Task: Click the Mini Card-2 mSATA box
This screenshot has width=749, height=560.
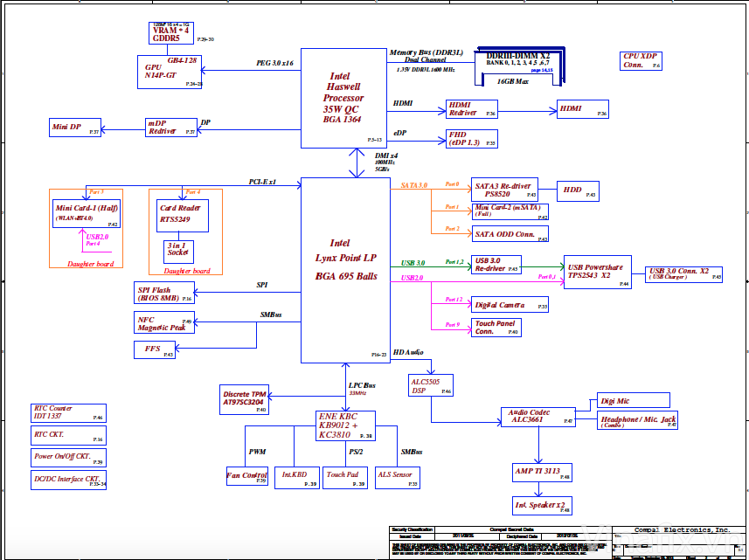Action: pos(510,211)
